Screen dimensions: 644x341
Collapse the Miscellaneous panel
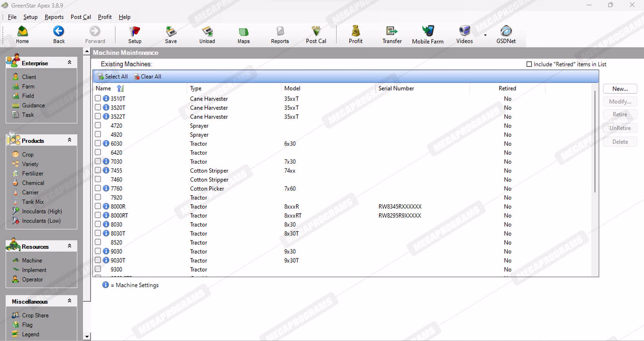69,301
